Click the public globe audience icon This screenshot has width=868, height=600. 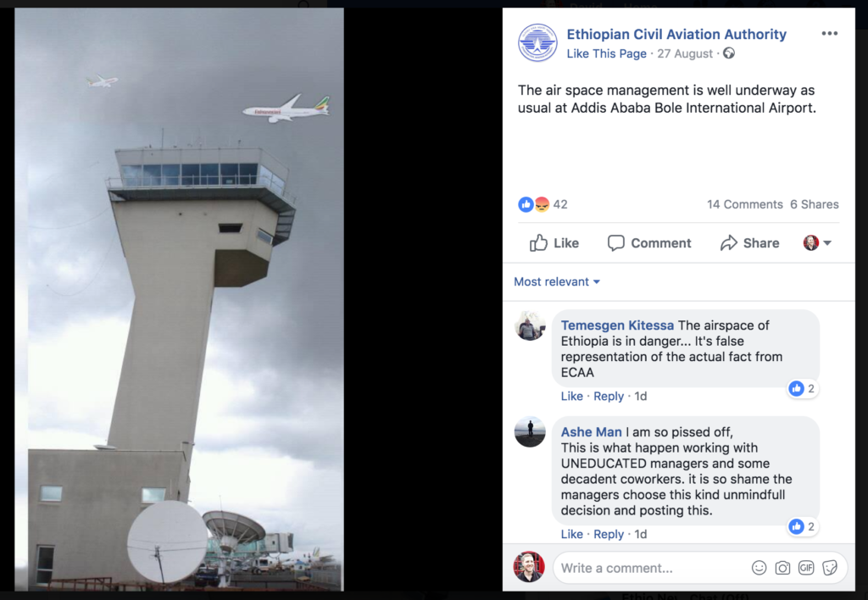point(729,53)
